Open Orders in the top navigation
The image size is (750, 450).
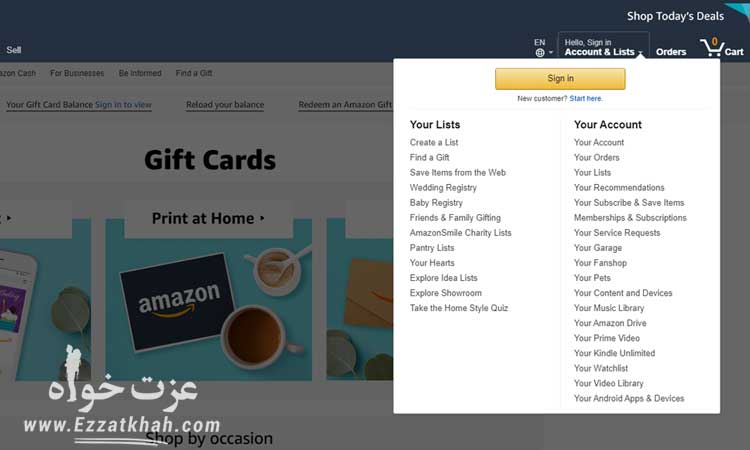671,52
